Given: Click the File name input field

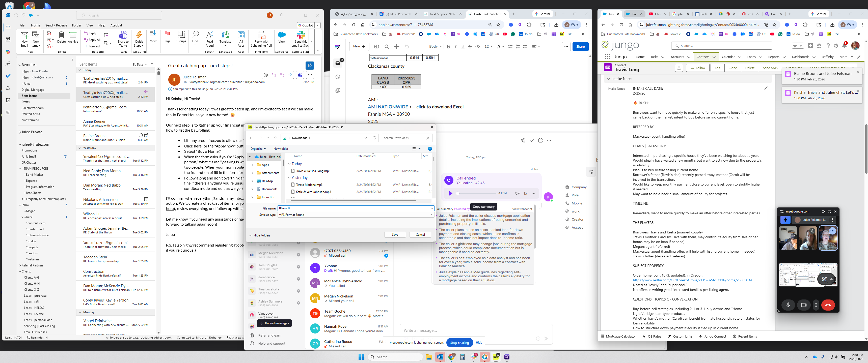Looking at the screenshot, I should tap(354, 208).
